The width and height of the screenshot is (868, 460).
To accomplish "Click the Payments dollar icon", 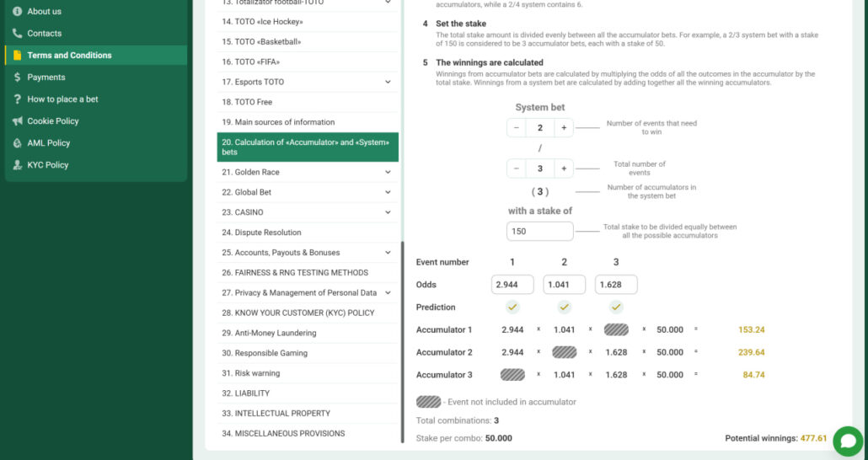I will coord(17,77).
